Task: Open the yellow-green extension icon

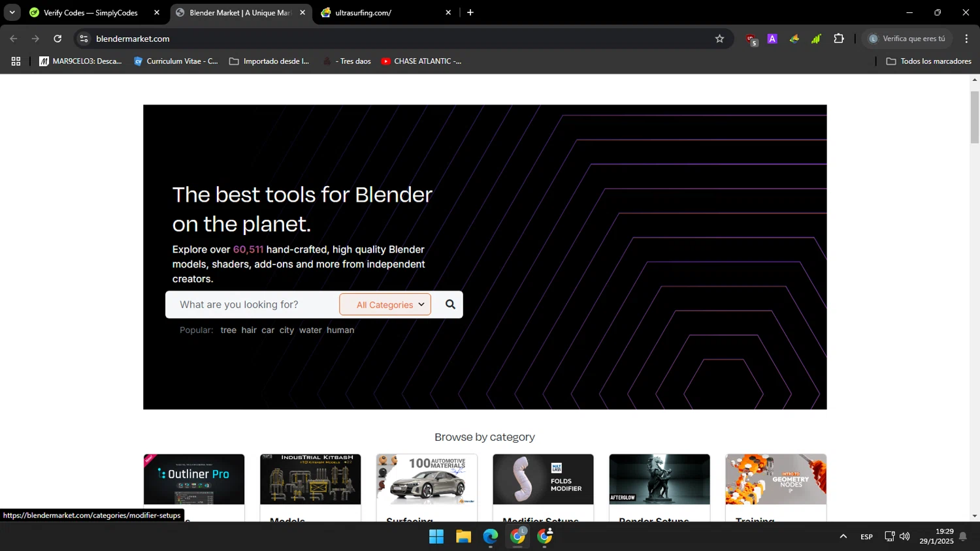Action: coord(794,39)
